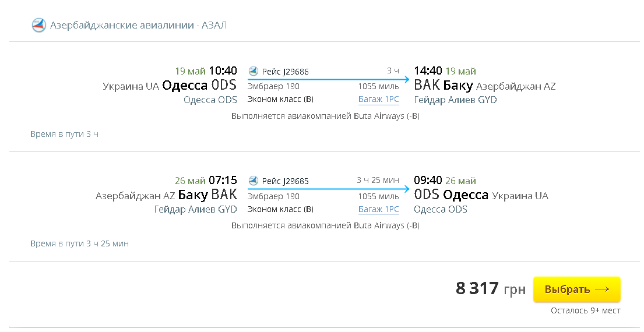This screenshot has width=644, height=332.
Task: Click Время в пути 3 ч 25 мин
Action: [x=79, y=243]
